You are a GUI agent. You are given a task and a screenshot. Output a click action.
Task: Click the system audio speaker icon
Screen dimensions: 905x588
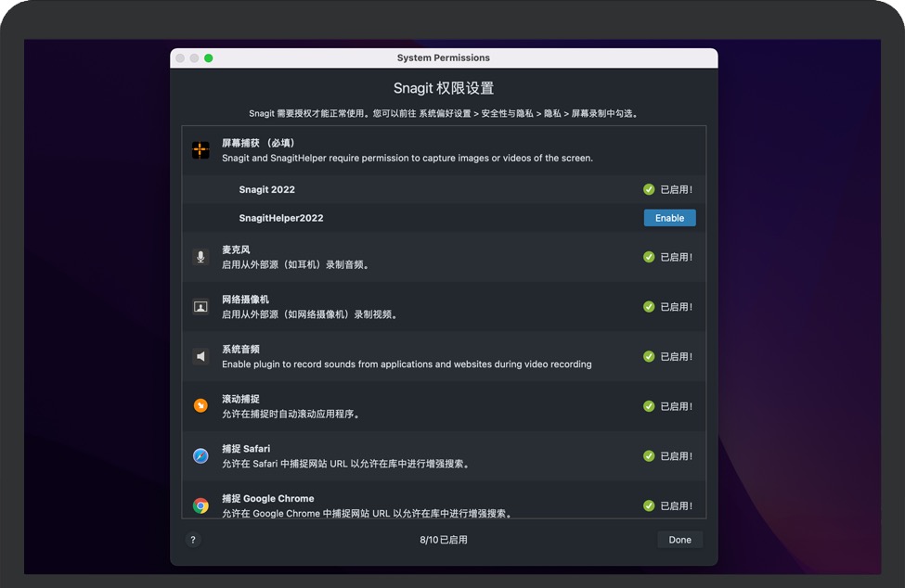coord(200,356)
